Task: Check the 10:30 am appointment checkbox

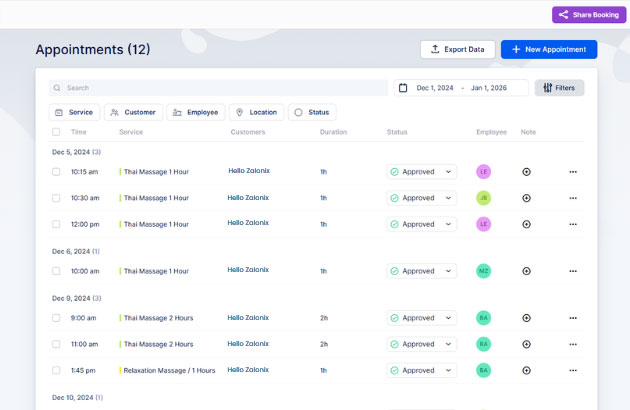Action: tap(56, 198)
